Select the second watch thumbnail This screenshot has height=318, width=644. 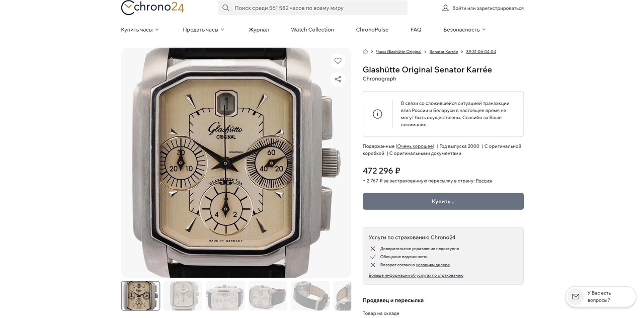[x=183, y=296]
